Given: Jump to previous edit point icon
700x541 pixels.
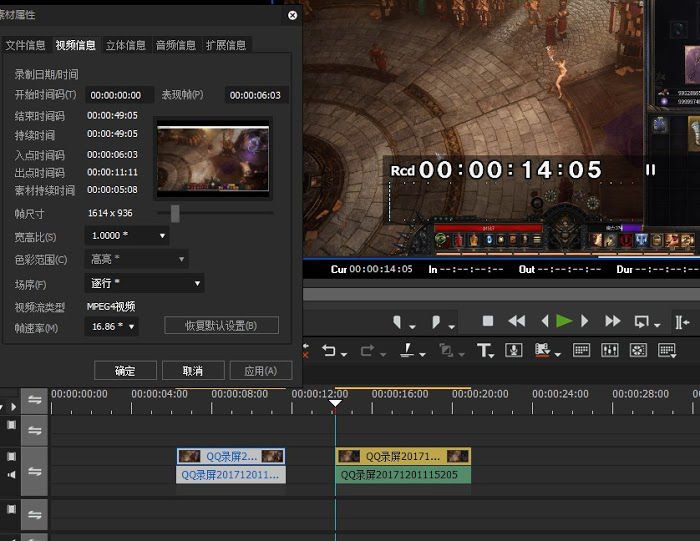Looking at the screenshot, I should (x=682, y=322).
